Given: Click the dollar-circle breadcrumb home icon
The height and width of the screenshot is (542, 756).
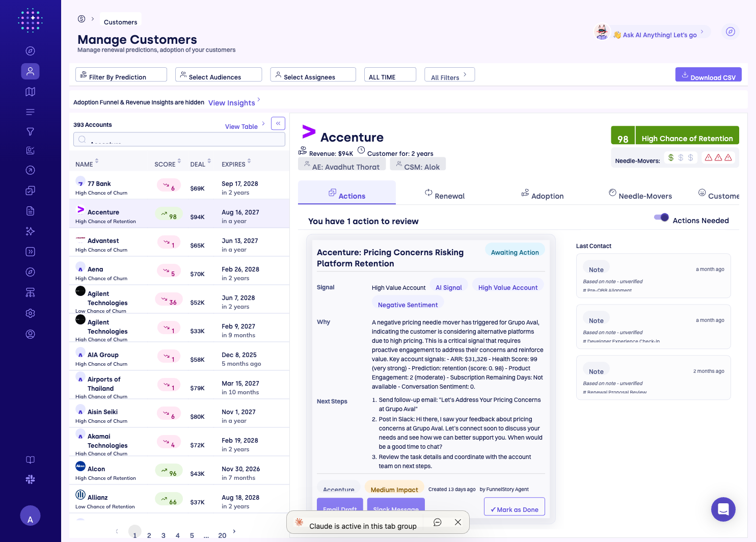Looking at the screenshot, I should 82,19.
